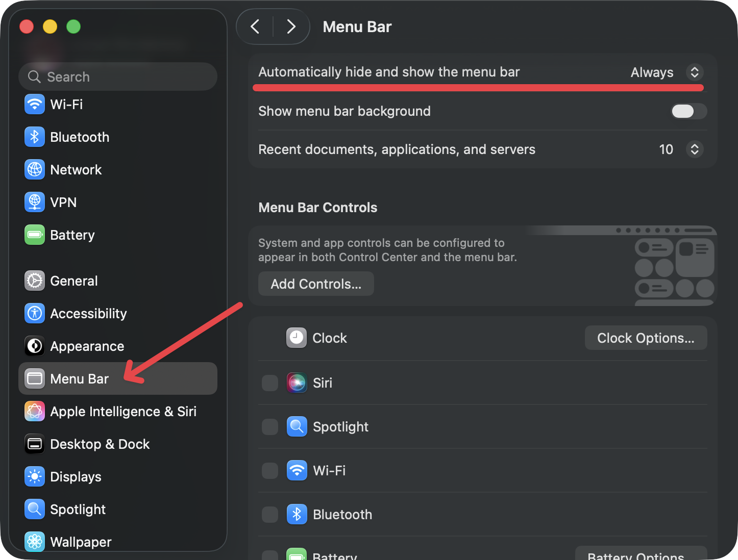Click the Bluetooth icon in controls list
This screenshot has height=560, width=738.
pos(297,514)
